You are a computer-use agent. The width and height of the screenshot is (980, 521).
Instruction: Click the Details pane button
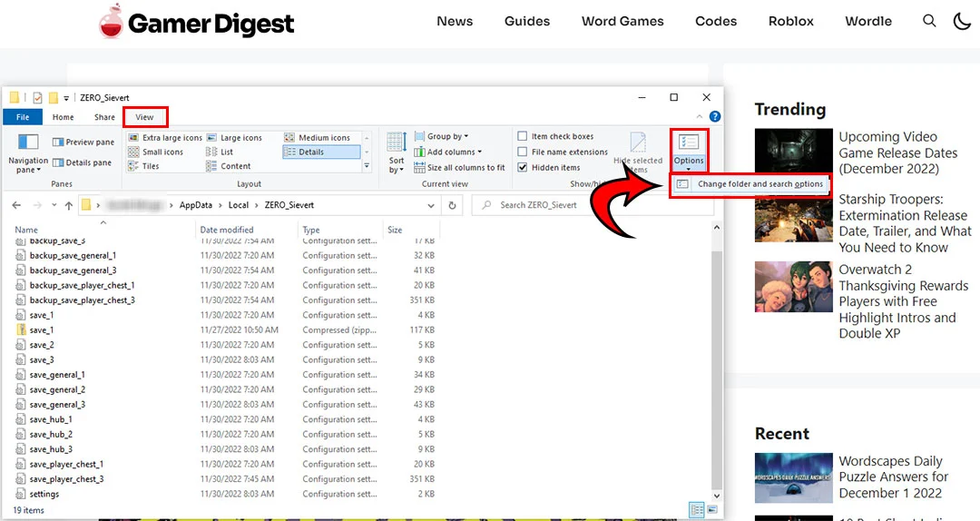pos(82,162)
